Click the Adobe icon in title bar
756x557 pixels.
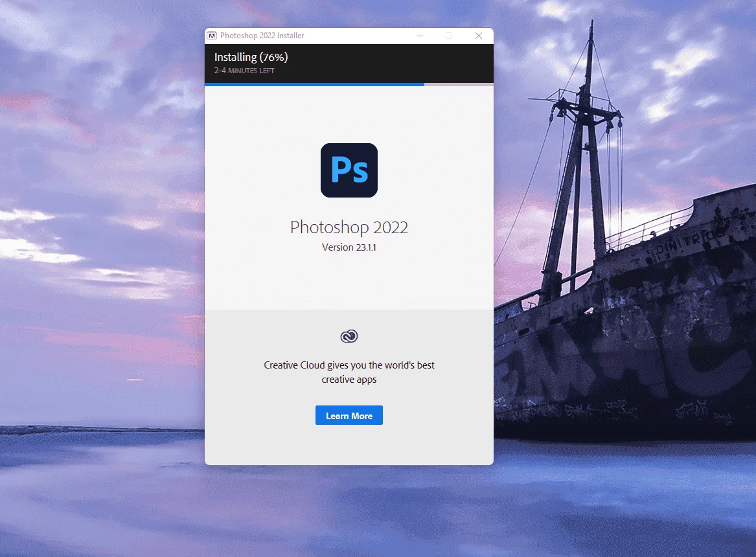pos(212,36)
